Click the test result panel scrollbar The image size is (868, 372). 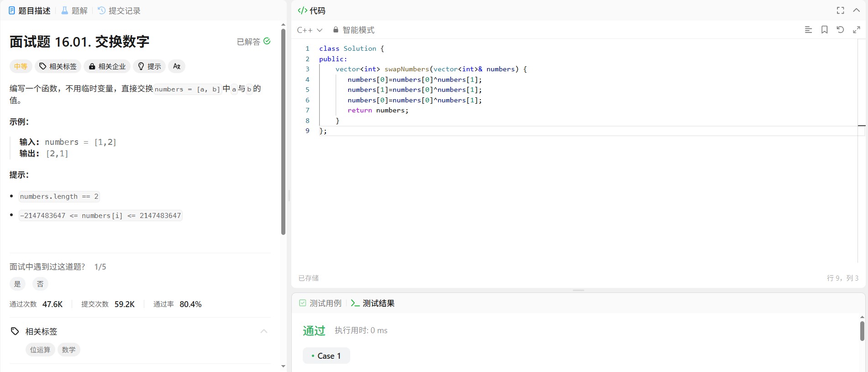pos(862,331)
